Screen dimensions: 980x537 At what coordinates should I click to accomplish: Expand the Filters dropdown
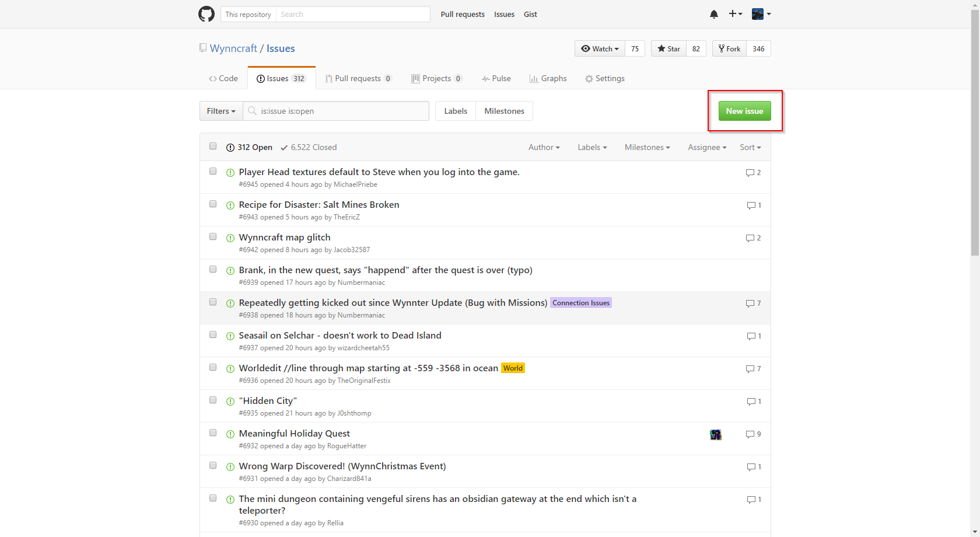pyautogui.click(x=221, y=111)
